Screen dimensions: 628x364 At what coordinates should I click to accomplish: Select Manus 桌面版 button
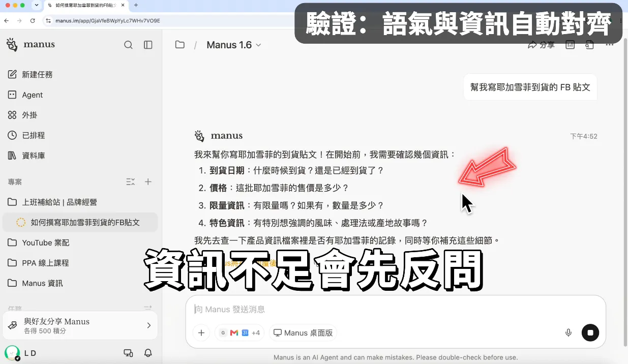click(303, 333)
